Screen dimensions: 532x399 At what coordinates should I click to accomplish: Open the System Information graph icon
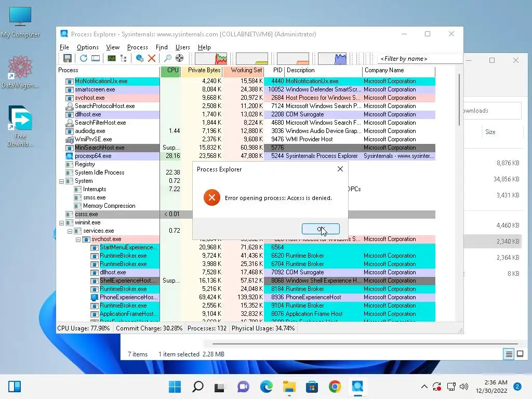[x=112, y=58]
